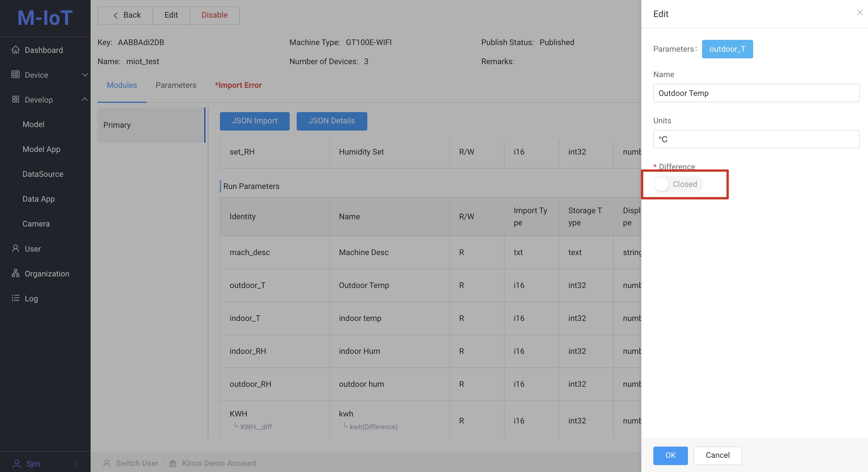Open the Data App menu item

tap(38, 199)
